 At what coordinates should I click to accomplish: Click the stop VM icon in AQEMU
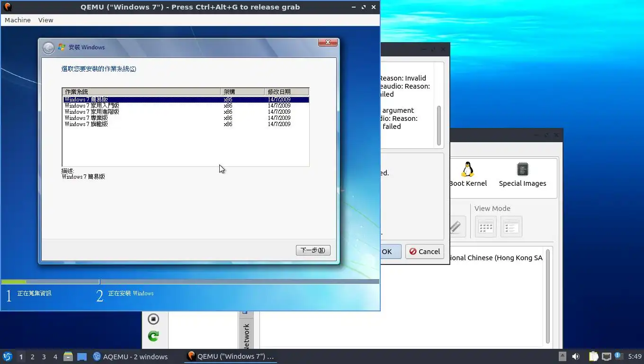coord(153,319)
